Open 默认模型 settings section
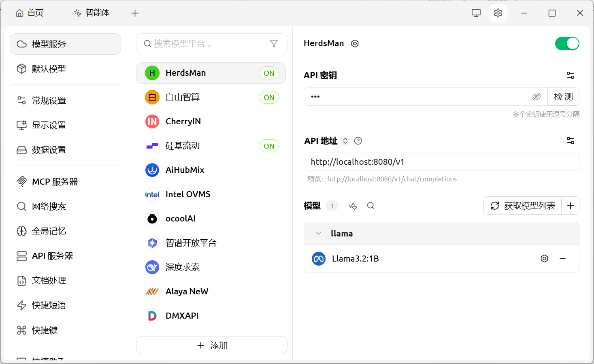 click(65, 69)
